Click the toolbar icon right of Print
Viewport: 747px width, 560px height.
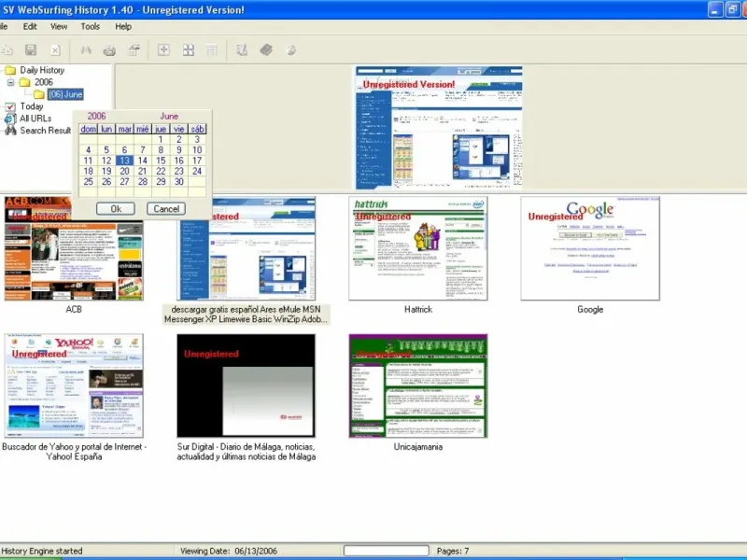(134, 50)
